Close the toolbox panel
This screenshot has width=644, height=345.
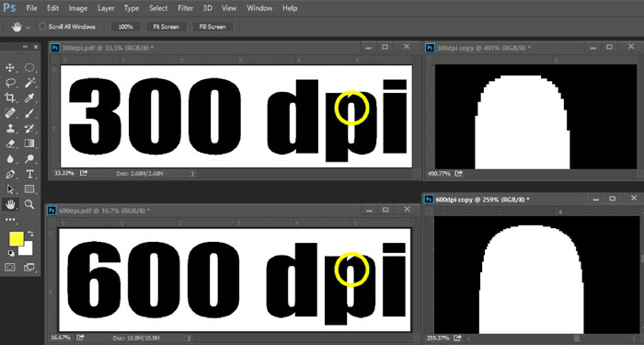click(x=36, y=47)
